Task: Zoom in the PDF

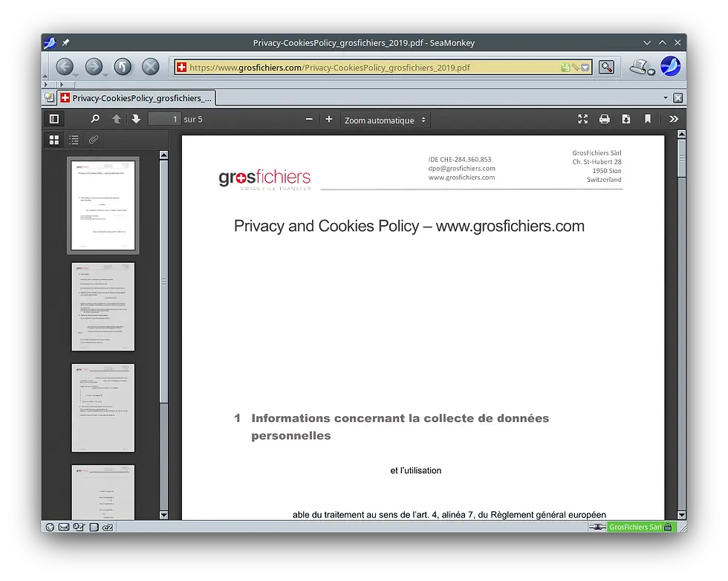Action: click(328, 120)
